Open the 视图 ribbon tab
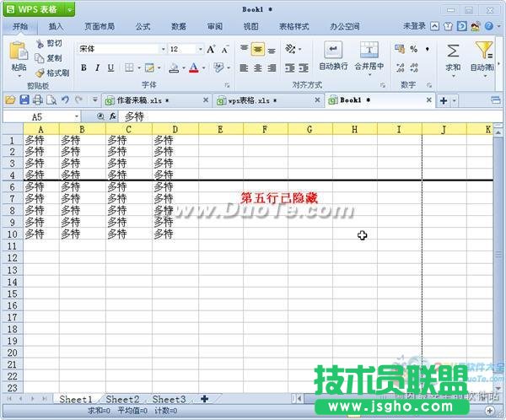 click(250, 26)
